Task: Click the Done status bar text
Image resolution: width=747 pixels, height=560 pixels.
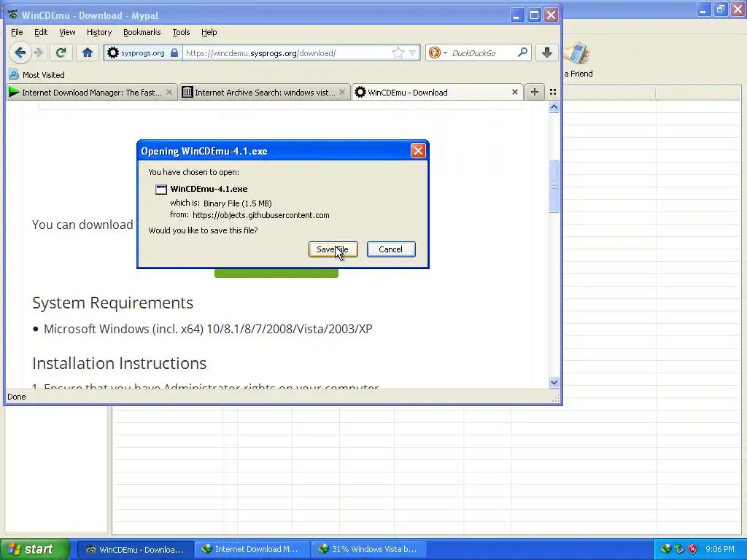Action: click(x=17, y=397)
